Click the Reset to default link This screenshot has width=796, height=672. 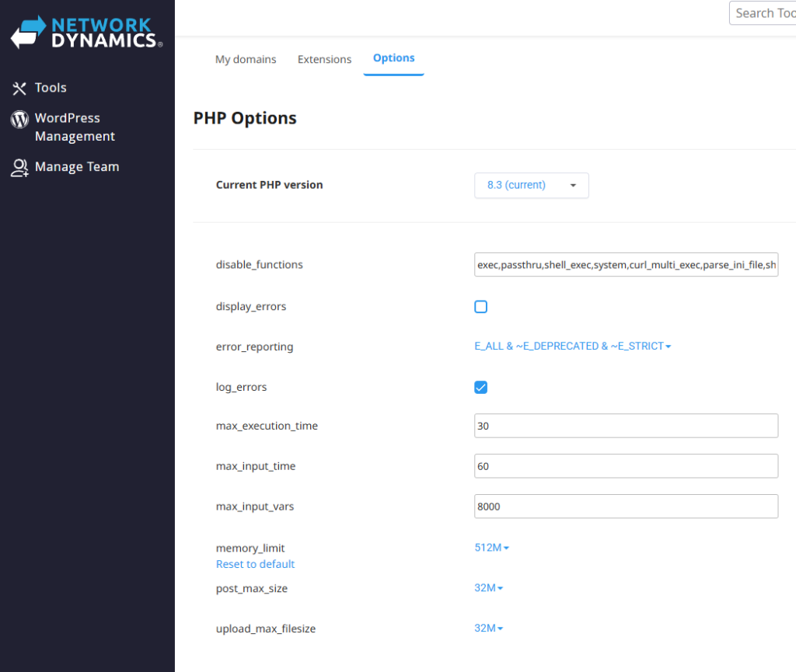coord(255,565)
